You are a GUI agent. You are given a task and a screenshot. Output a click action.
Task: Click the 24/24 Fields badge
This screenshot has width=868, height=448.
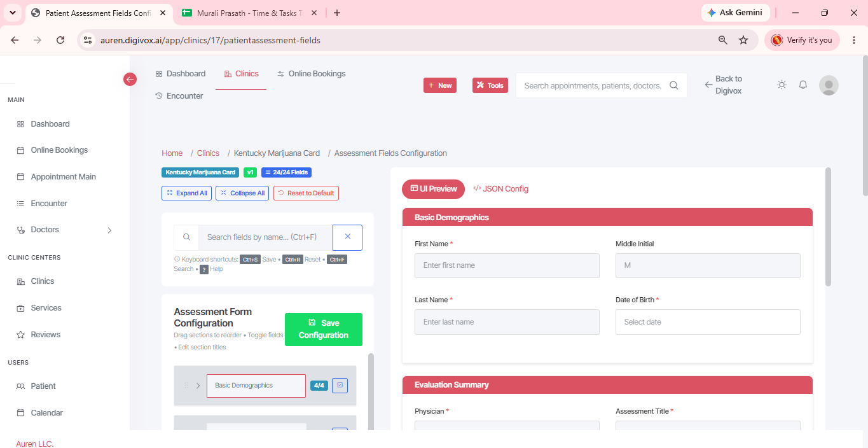[x=286, y=172]
